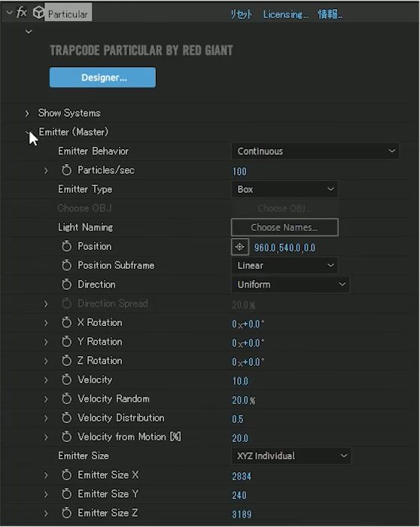Open the 情報 about link
Image resolution: width=420 pixels, height=527 pixels.
(x=330, y=14)
